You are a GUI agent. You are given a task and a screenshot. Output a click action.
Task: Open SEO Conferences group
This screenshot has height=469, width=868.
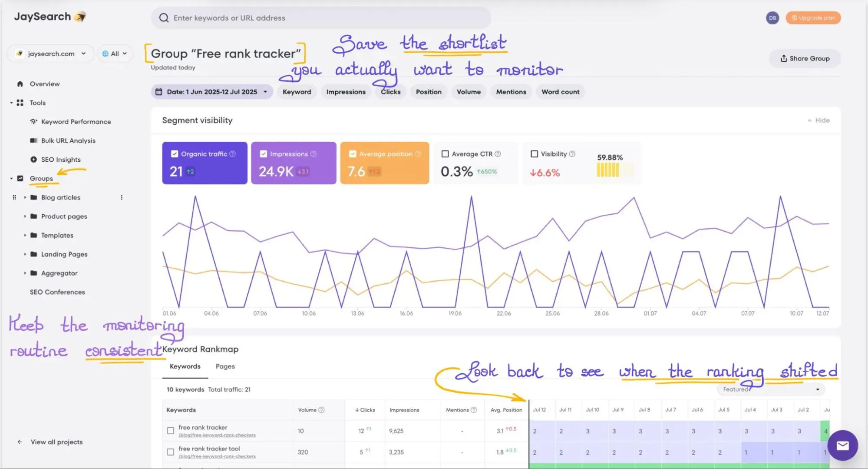coord(57,292)
